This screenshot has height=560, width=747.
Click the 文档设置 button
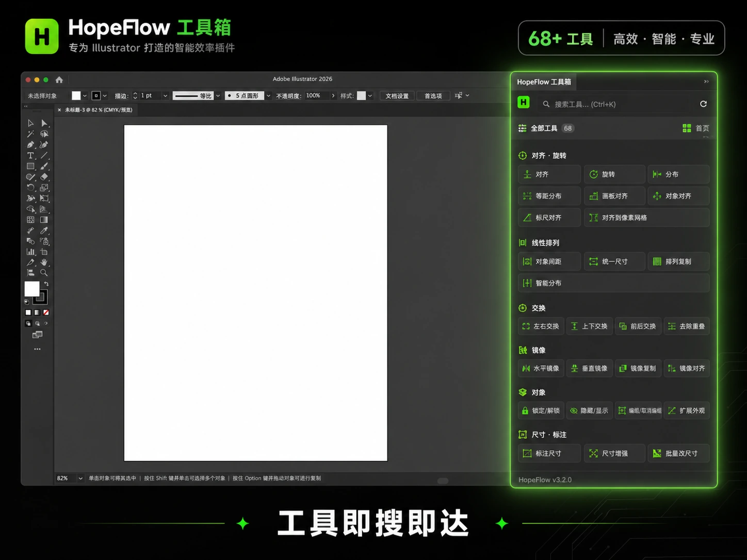coord(397,96)
